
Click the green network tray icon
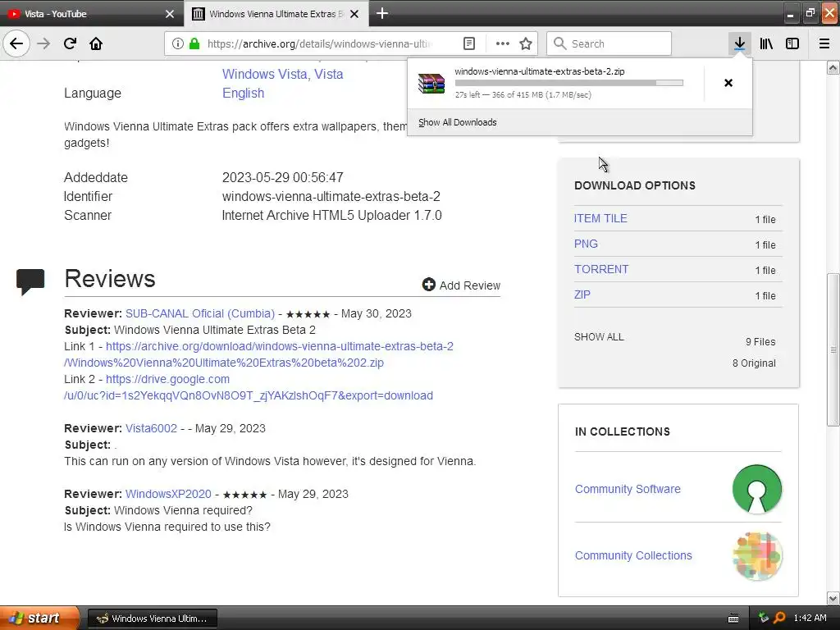click(764, 618)
